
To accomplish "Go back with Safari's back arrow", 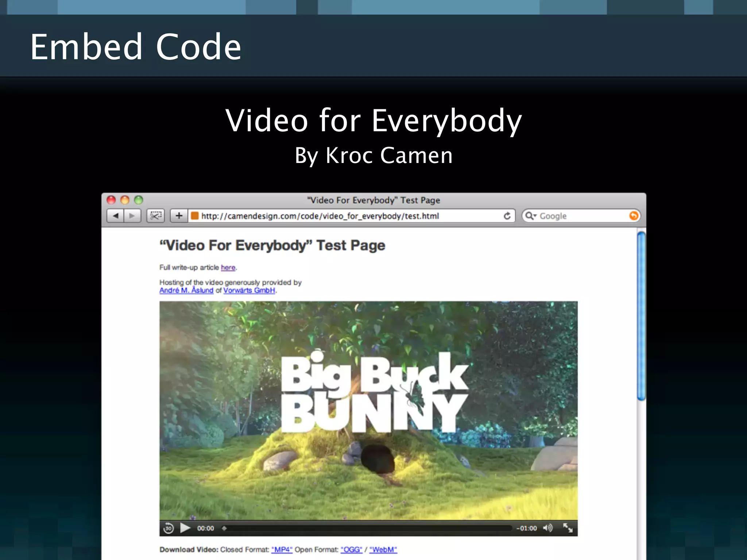I will [x=115, y=216].
